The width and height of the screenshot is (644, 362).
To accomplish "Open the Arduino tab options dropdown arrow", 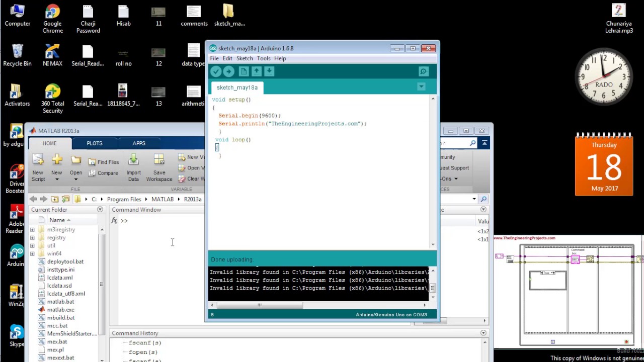I will click(421, 87).
